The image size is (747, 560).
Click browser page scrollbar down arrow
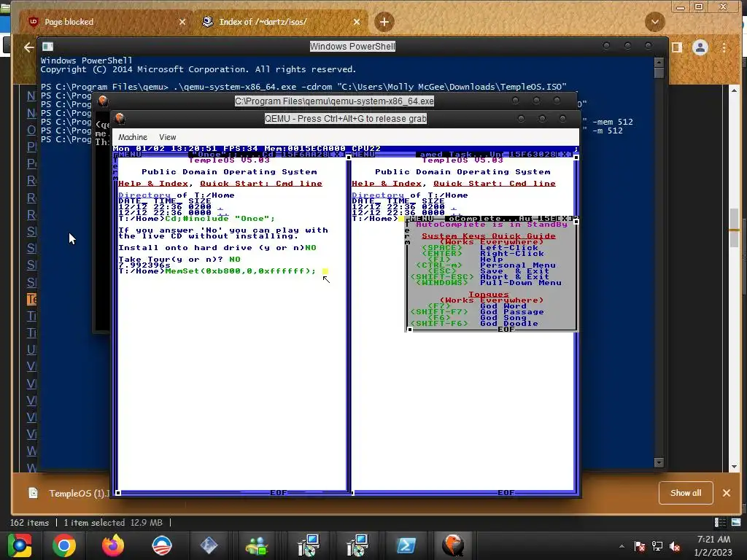[x=734, y=467]
